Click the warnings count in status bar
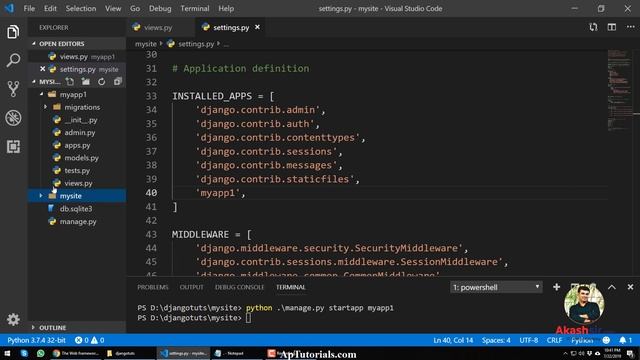 point(98,340)
